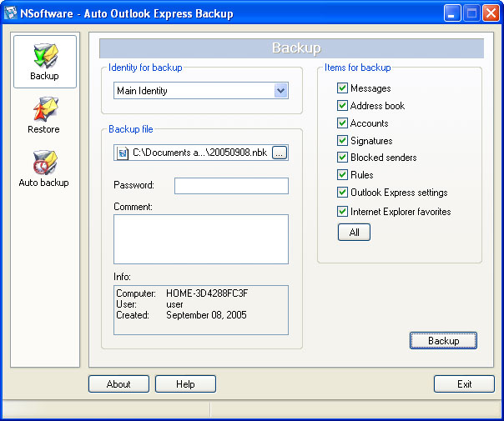Uncheck Outlook Express settings
504x421 pixels.
[x=342, y=193]
